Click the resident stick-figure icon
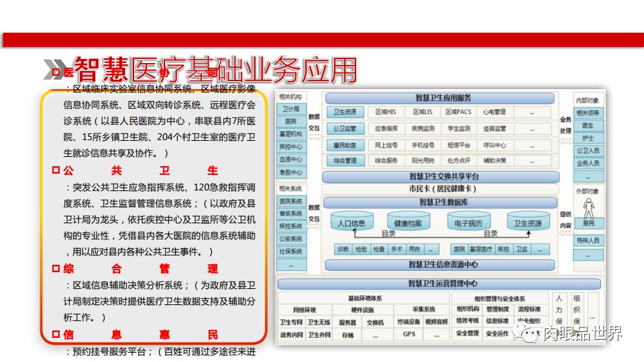The width and height of the screenshot is (644, 362). [588, 208]
